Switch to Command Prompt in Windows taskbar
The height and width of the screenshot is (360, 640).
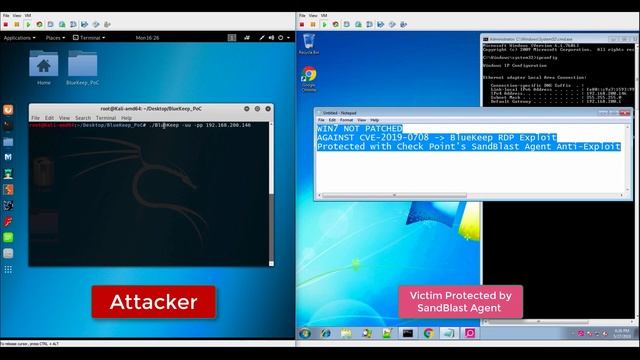pyautogui.click(x=408, y=333)
